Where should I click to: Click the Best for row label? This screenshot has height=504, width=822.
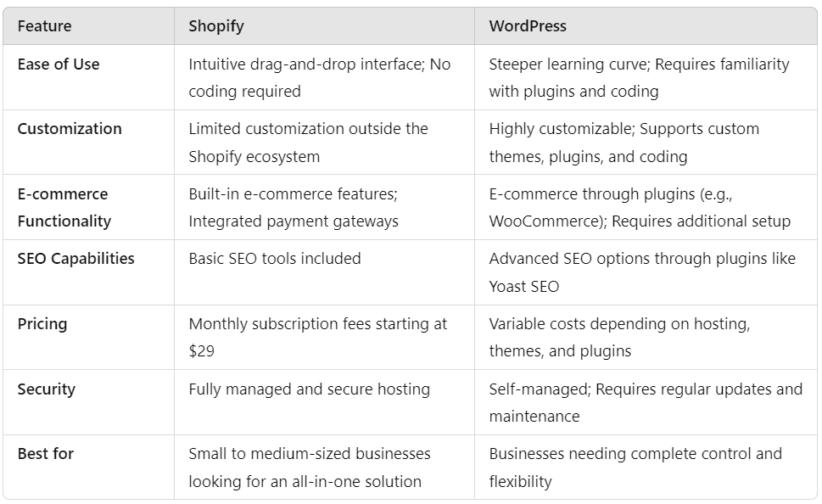pyautogui.click(x=46, y=454)
